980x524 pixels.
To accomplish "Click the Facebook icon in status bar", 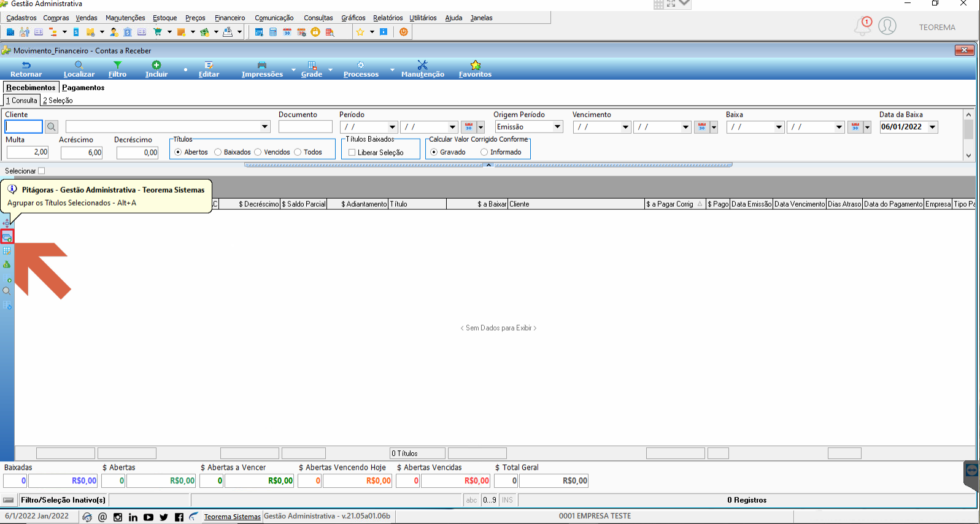I will [x=179, y=517].
